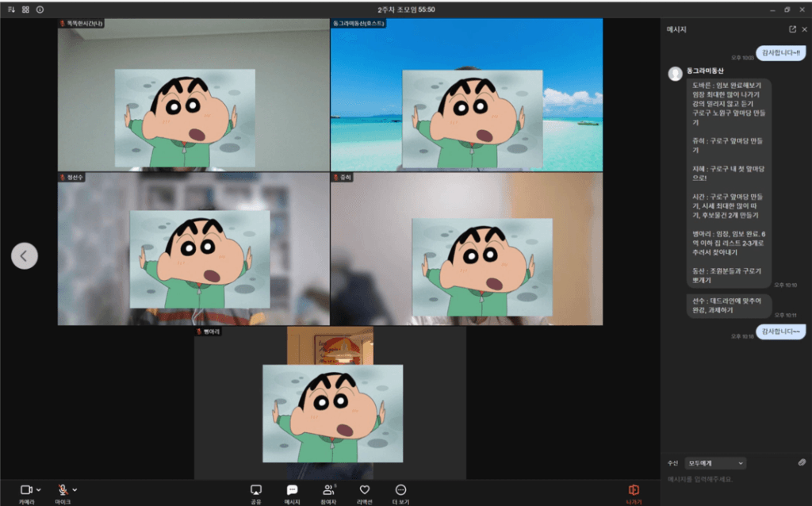Click the muted mic icon on 쥬히 label
The height and width of the screenshot is (506, 812).
[x=335, y=177]
